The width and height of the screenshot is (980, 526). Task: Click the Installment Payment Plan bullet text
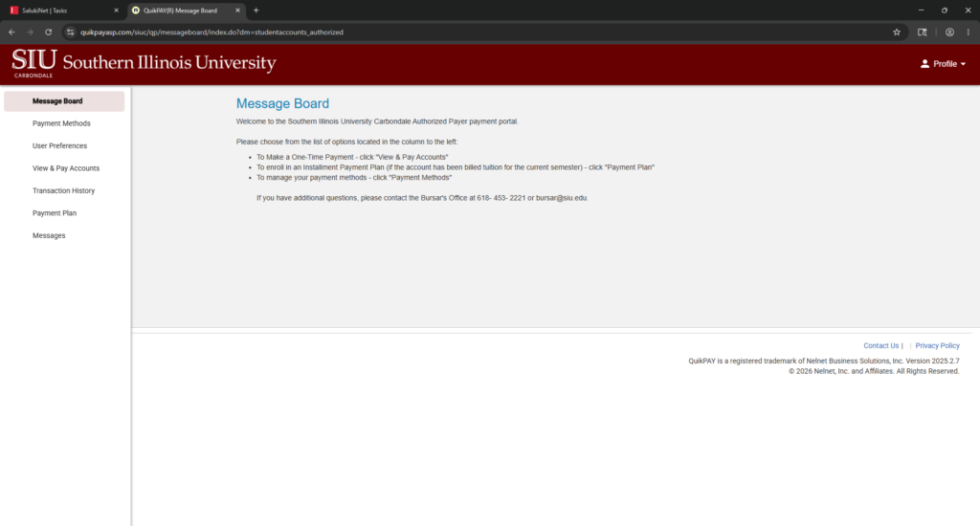coord(455,167)
